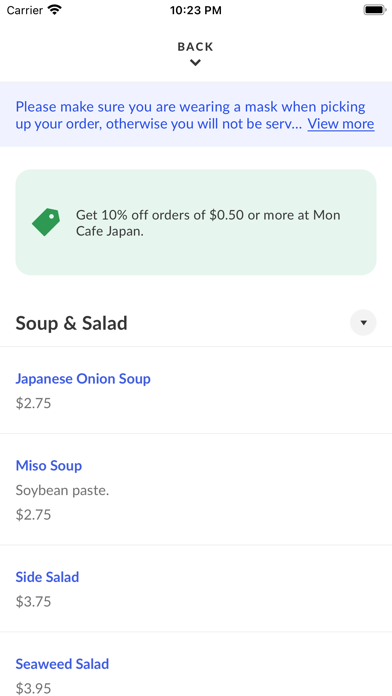
Task: Tap the 10% off promotion banner text
Action: click(x=208, y=223)
